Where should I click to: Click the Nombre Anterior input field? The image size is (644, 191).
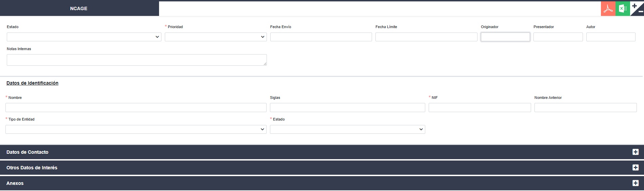(x=586, y=108)
